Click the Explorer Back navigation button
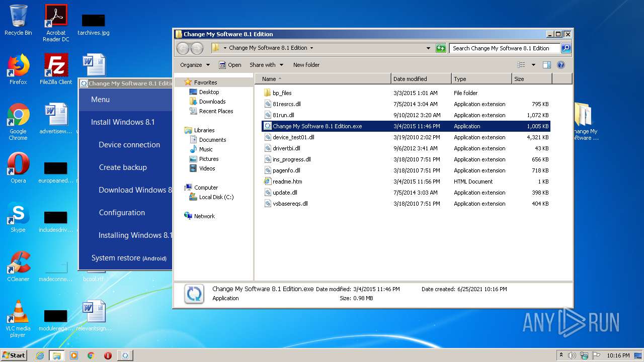The width and height of the screenshot is (644, 362). pyautogui.click(x=183, y=48)
